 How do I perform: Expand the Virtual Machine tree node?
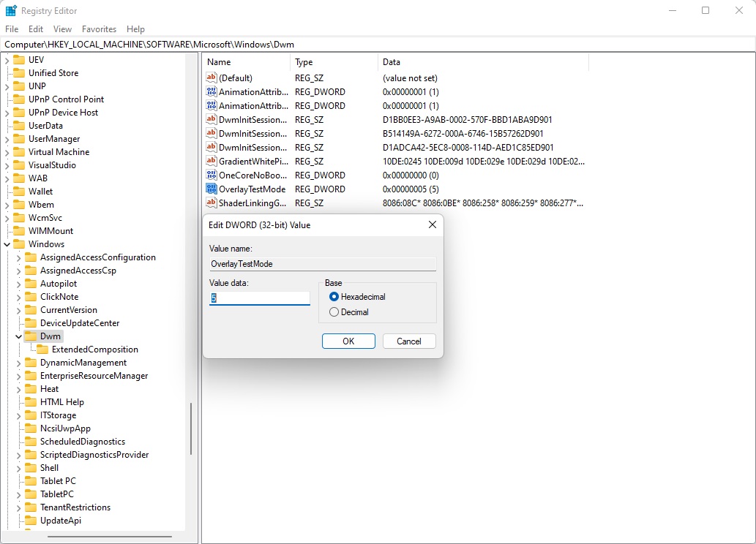[7, 152]
